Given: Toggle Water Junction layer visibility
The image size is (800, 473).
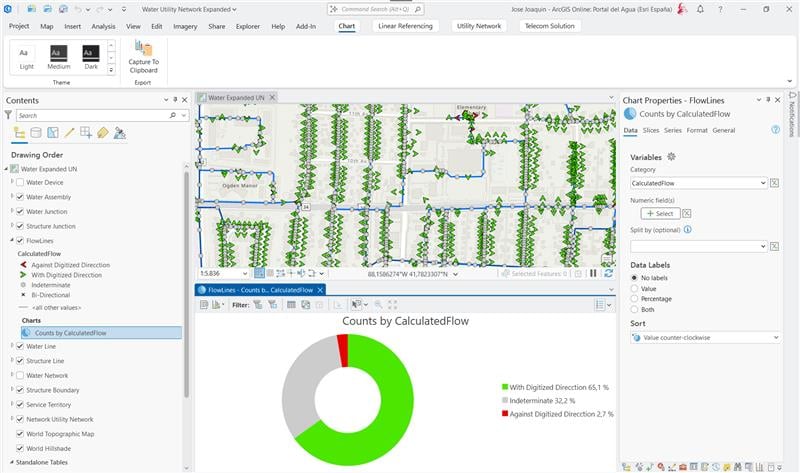Looking at the screenshot, I should coord(20,211).
